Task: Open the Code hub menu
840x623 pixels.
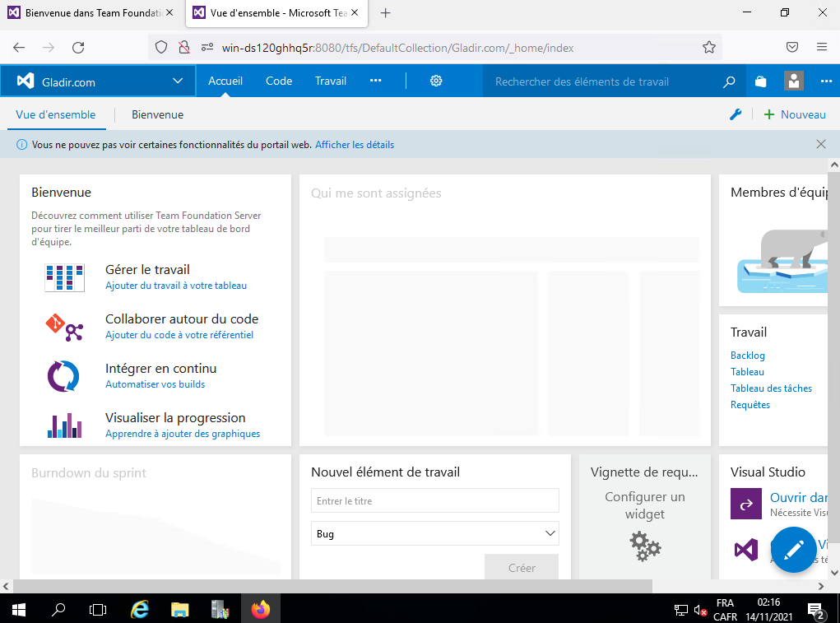Action: coord(279,81)
